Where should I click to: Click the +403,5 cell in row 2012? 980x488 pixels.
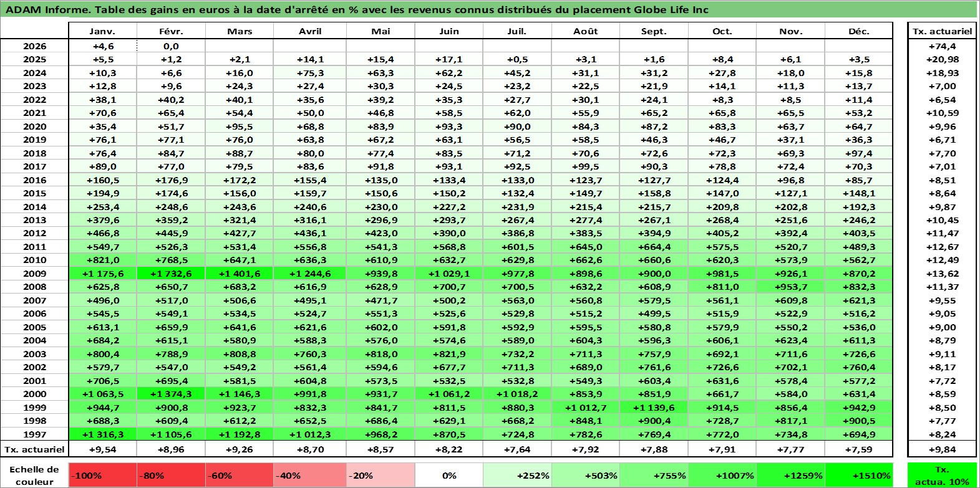tap(859, 233)
